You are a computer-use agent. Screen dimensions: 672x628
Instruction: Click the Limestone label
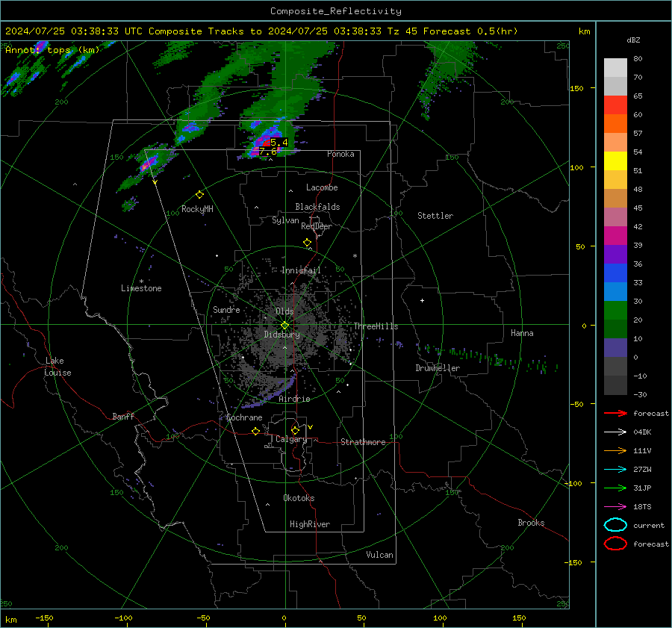pos(141,288)
